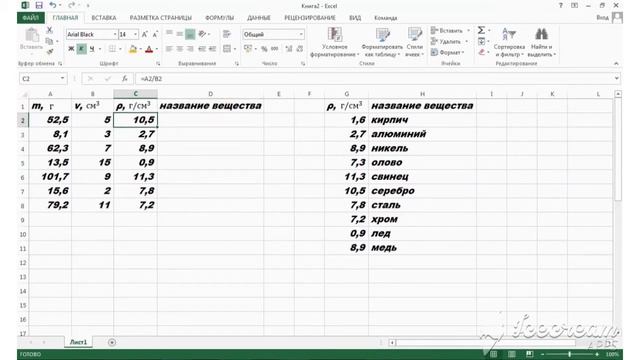This screenshot has height=360, width=640.
Task: Switch to the ФОРМУЛЫ tab
Action: click(220, 18)
